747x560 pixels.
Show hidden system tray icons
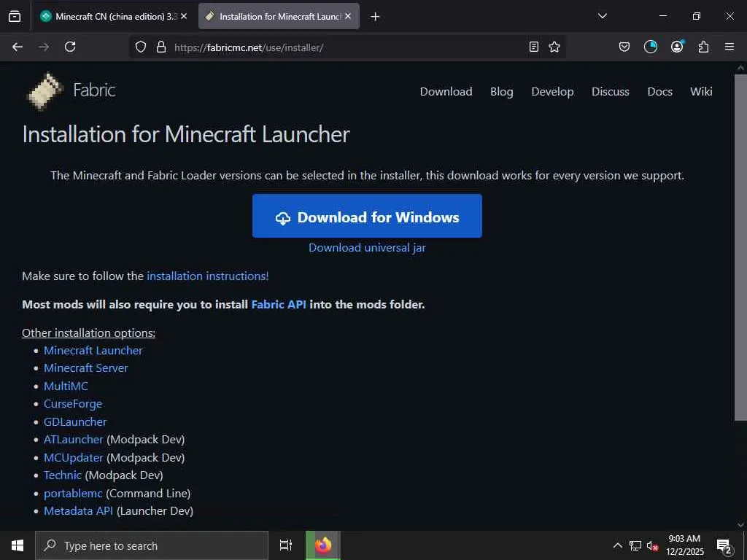coord(617,545)
